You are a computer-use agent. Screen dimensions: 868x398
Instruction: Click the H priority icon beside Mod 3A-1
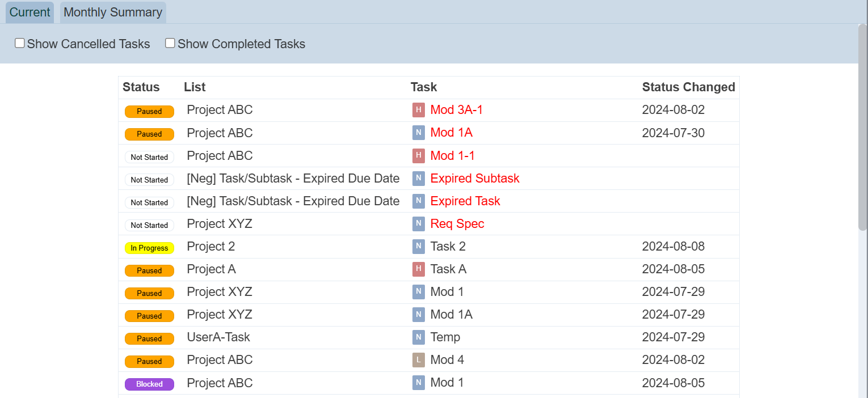[x=418, y=110]
